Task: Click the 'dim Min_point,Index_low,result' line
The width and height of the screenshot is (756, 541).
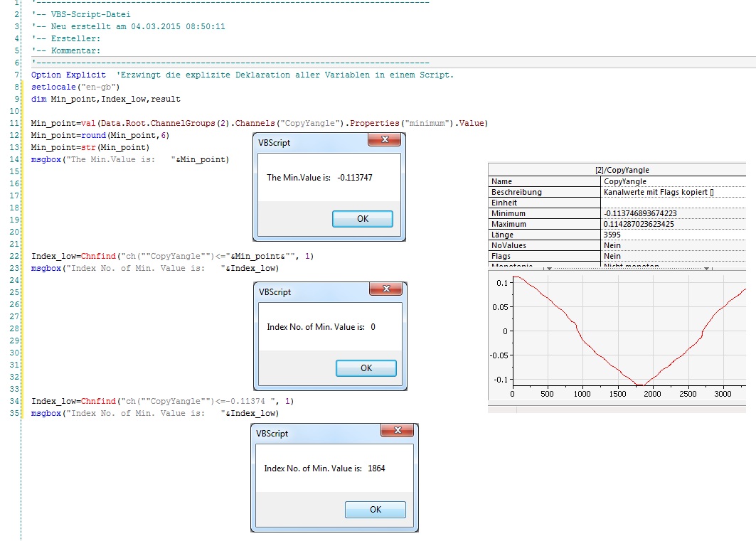Action: tap(105, 99)
